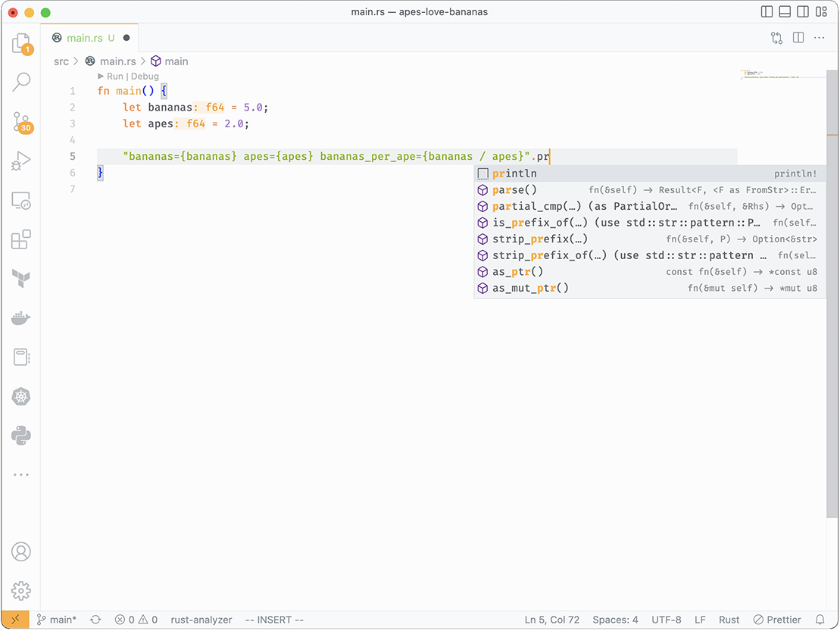This screenshot has height=631, width=840.
Task: Synchronize changes from the status bar
Action: (95, 620)
